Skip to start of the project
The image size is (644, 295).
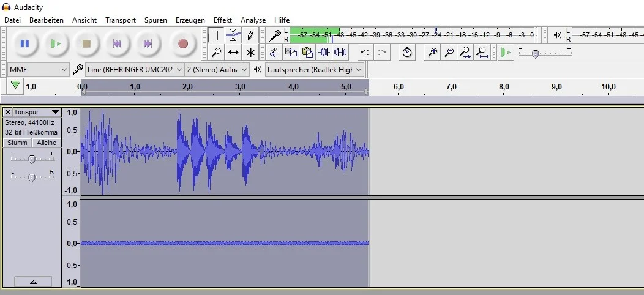117,43
